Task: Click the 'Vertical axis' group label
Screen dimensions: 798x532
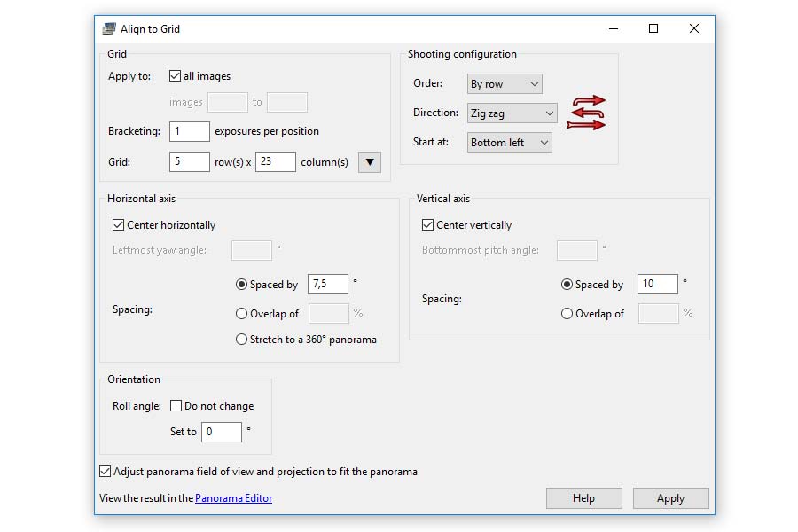Action: [x=443, y=199]
